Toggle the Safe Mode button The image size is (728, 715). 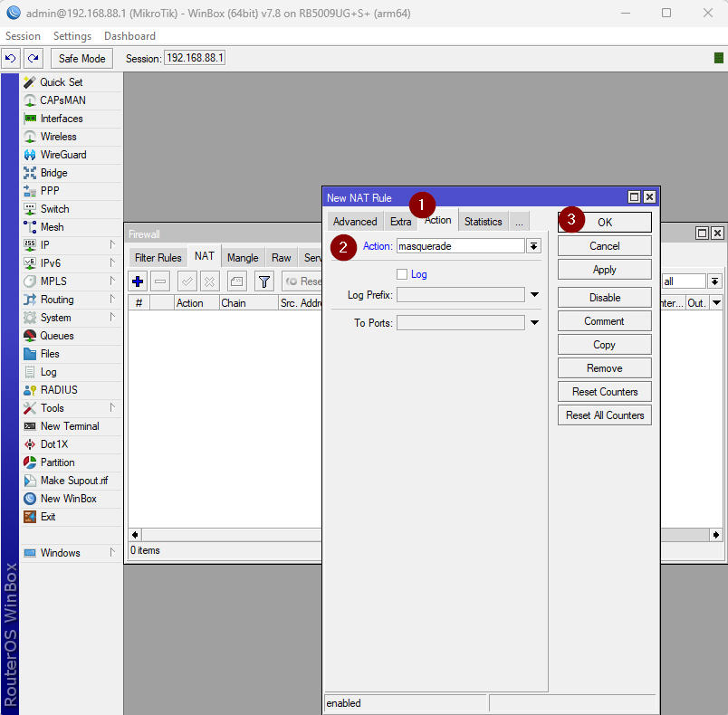(x=81, y=59)
